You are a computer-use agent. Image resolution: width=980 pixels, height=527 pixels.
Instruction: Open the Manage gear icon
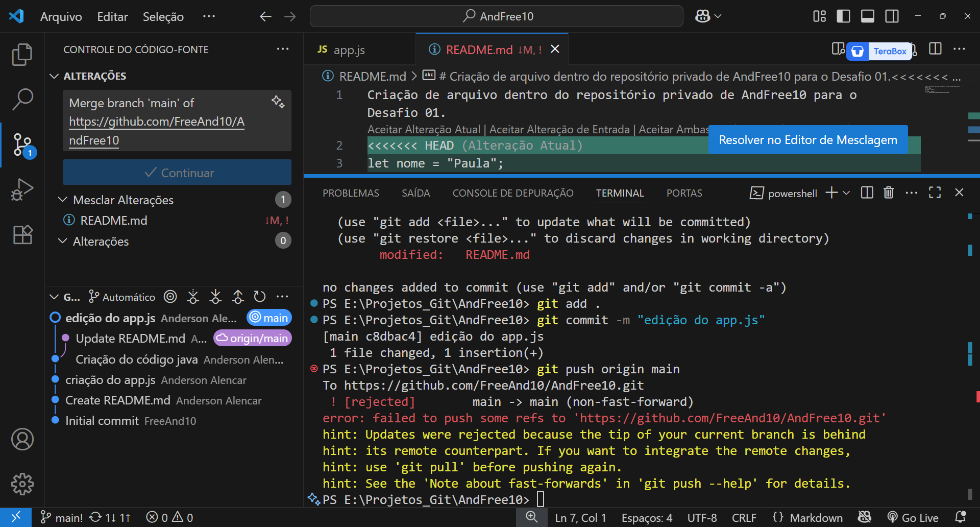[22, 484]
